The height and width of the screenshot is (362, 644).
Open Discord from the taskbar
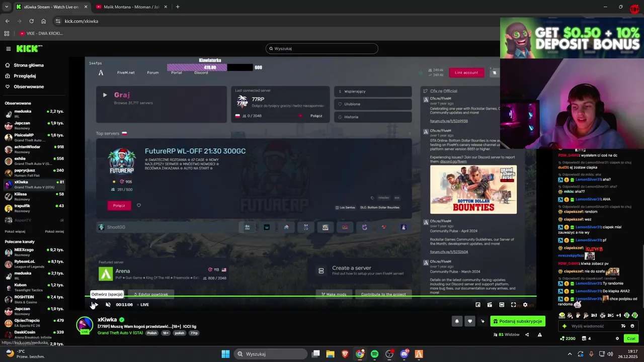click(x=404, y=354)
